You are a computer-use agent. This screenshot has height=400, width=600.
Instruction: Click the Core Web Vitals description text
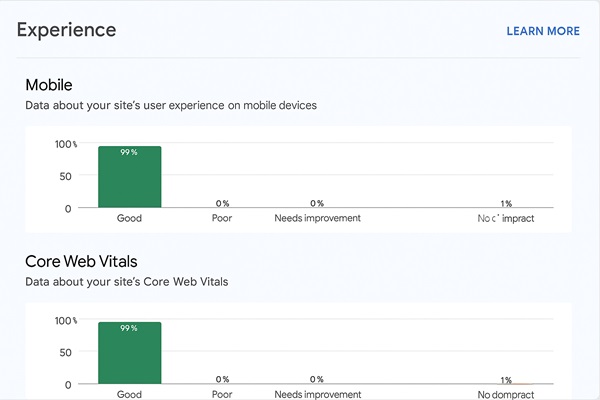(127, 281)
